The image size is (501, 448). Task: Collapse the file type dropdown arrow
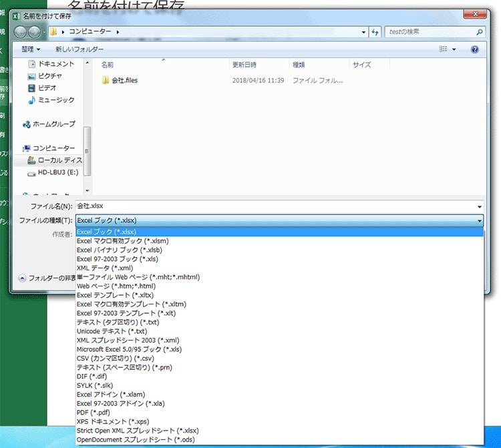click(x=479, y=220)
